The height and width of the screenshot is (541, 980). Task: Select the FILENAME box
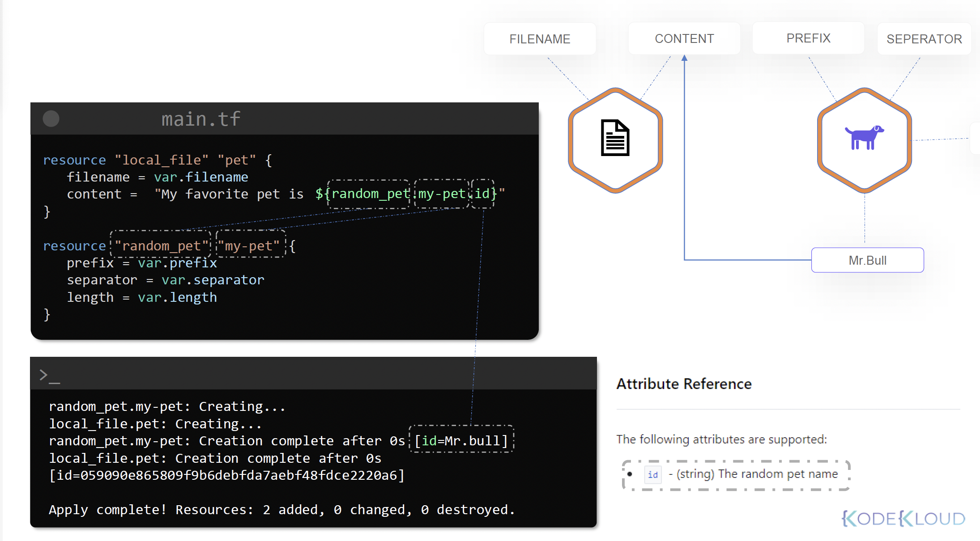click(540, 39)
